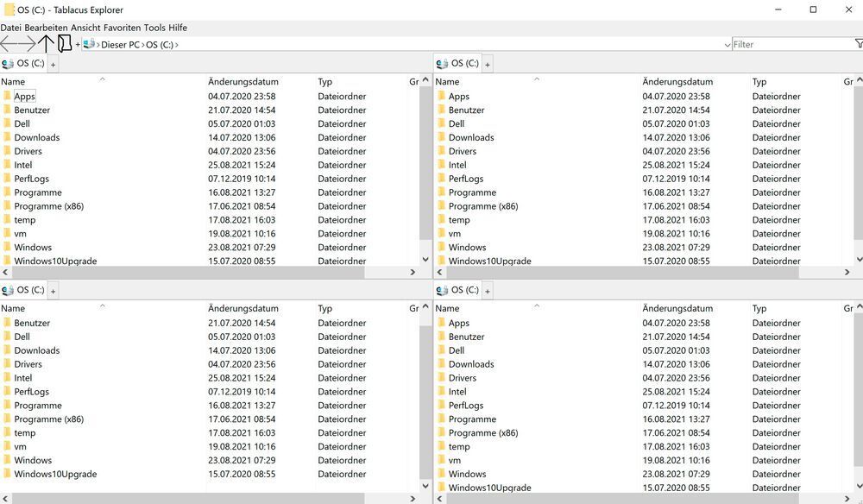Click the Up arrow to go to parent folder

click(47, 44)
